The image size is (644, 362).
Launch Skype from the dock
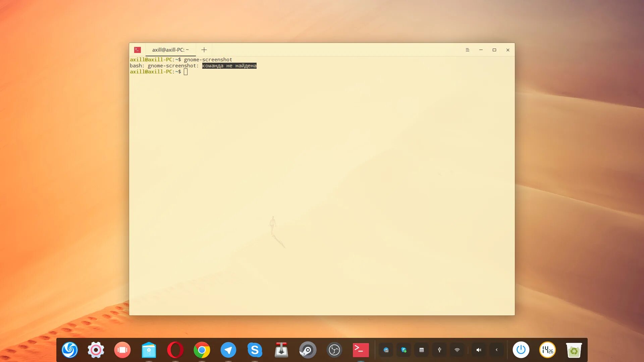pyautogui.click(x=255, y=350)
